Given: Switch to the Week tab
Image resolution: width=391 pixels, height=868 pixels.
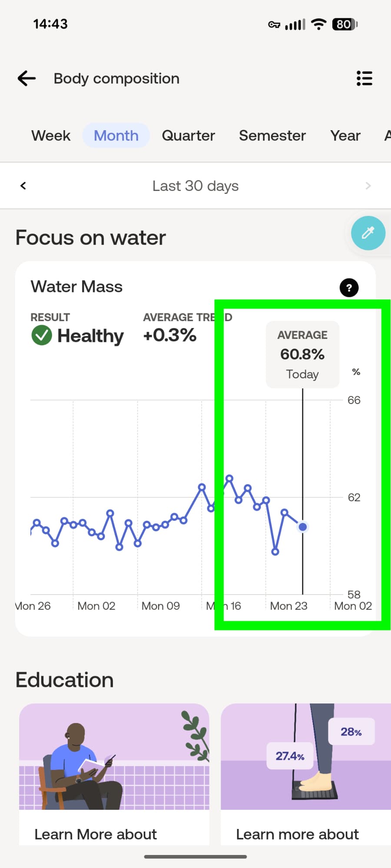Looking at the screenshot, I should 51,135.
